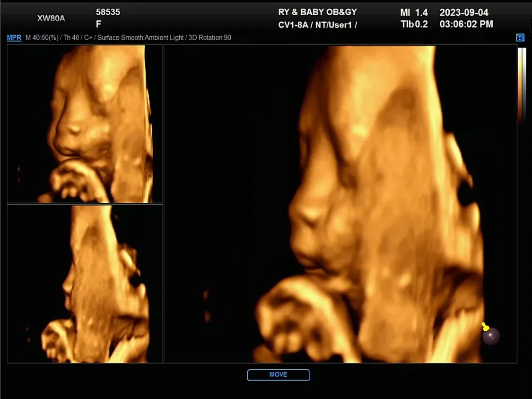Open the MPR mode link
The height and width of the screenshot is (399, 532).
(14, 38)
